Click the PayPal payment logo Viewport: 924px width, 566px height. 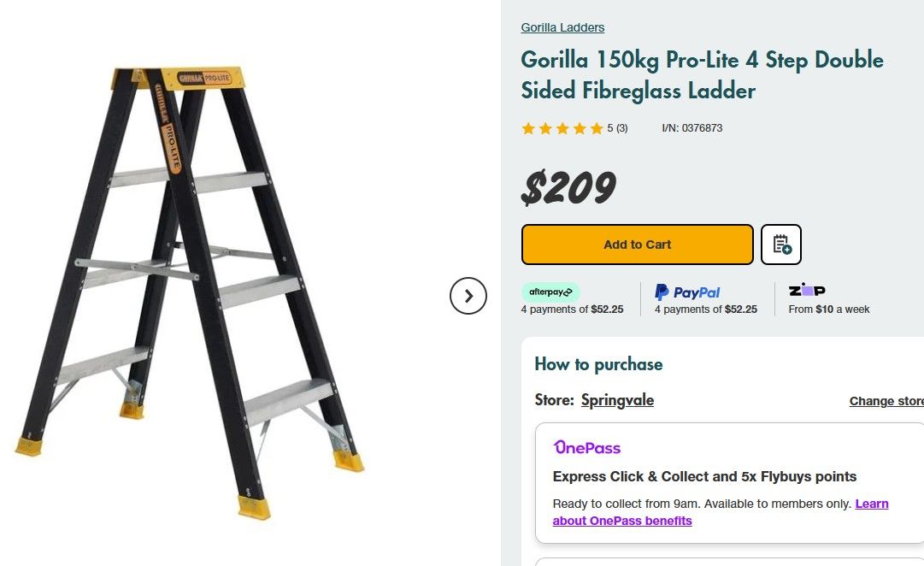click(687, 292)
